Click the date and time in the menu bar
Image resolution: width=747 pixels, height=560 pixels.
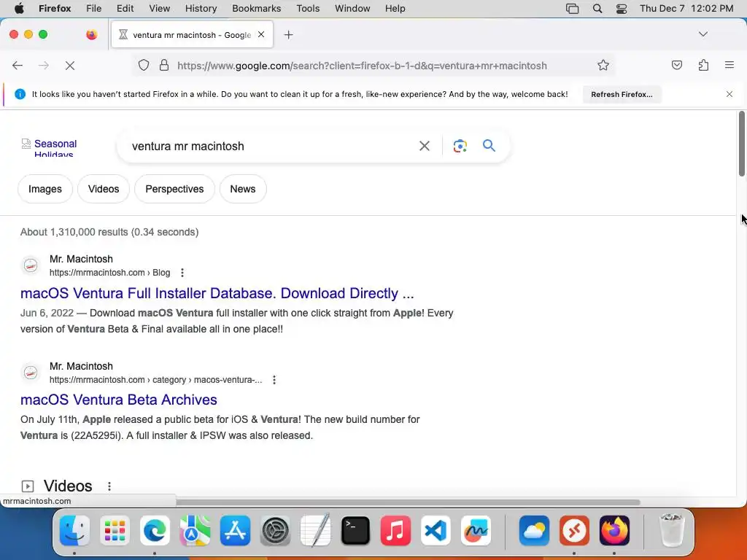point(686,8)
